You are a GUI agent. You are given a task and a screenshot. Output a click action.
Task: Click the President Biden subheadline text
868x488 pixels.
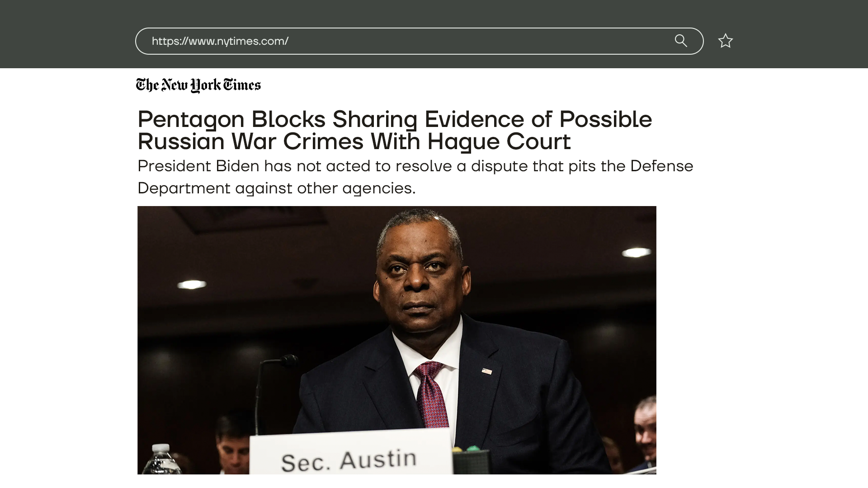pyautogui.click(x=415, y=177)
